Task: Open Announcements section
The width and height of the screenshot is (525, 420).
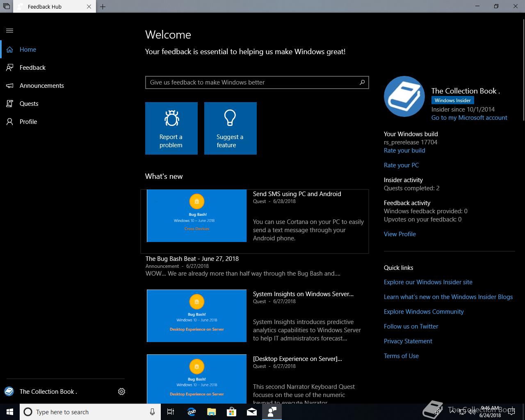Action: point(66,86)
